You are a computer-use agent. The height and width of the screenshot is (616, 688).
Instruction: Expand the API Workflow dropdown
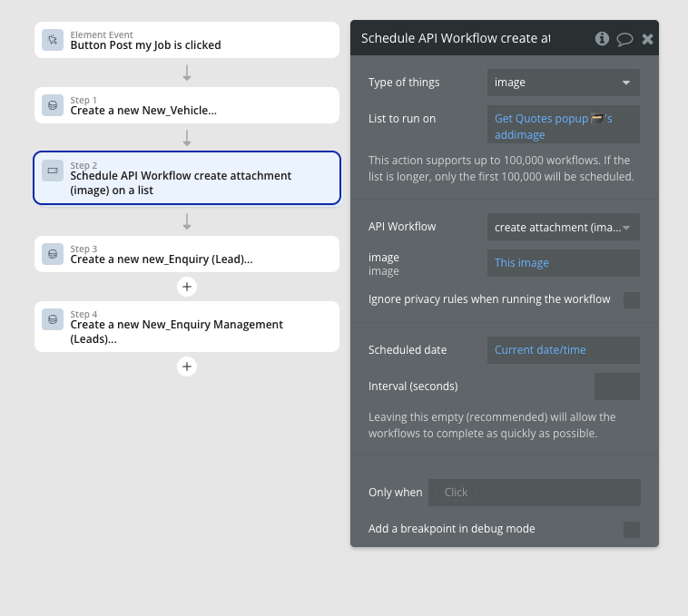(563, 227)
